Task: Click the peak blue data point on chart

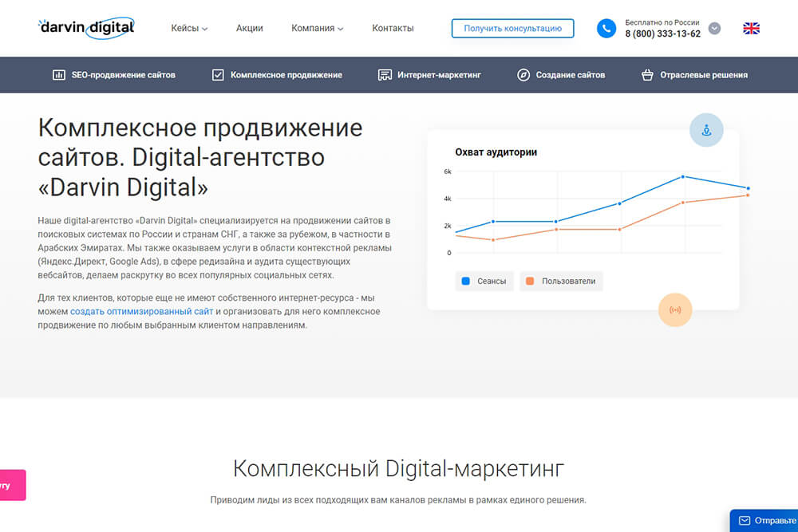Action: tap(683, 176)
